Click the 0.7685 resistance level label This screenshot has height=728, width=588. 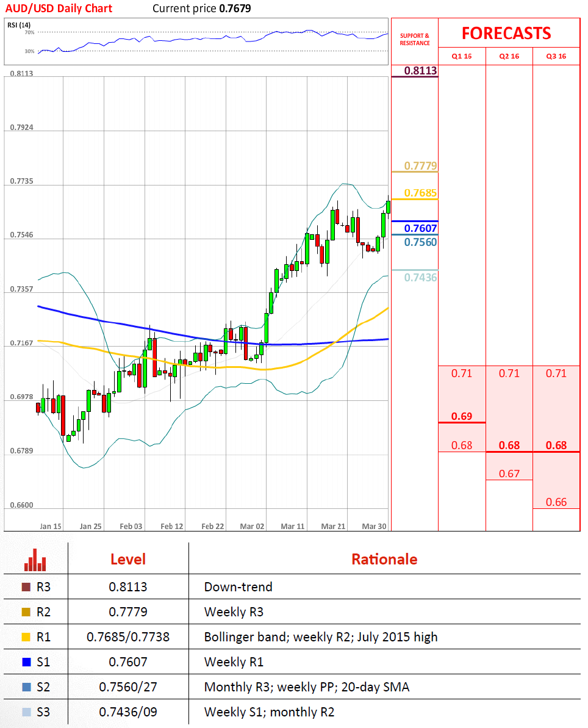[x=420, y=193]
